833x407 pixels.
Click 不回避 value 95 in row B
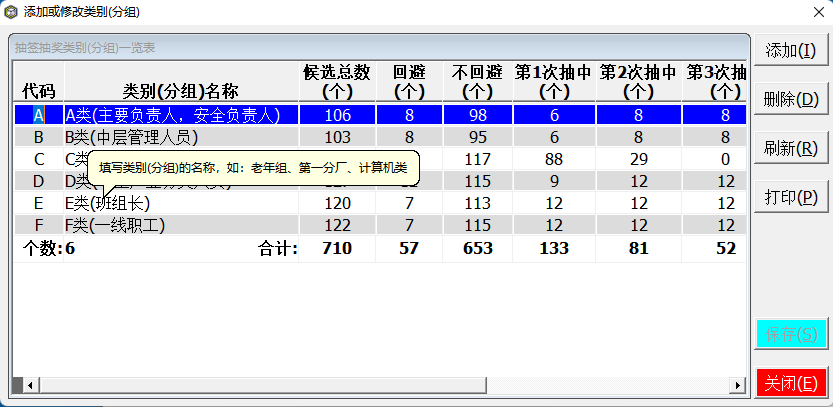tap(478, 137)
